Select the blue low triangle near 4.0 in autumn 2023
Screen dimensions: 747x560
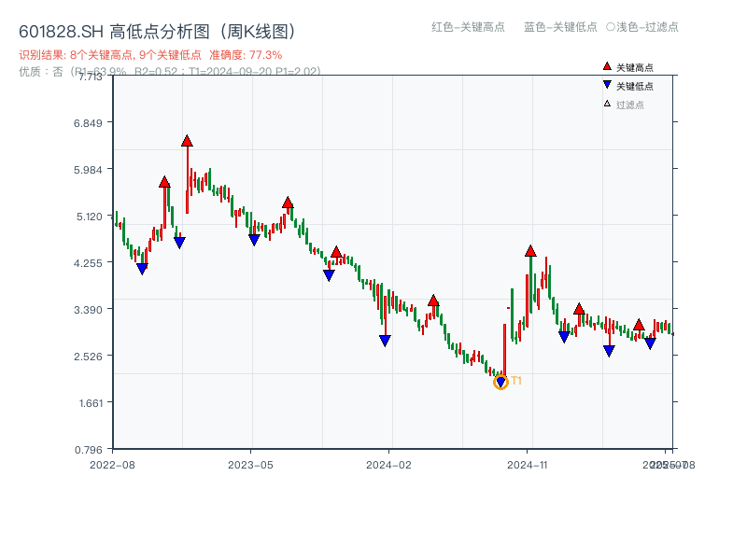click(x=329, y=275)
